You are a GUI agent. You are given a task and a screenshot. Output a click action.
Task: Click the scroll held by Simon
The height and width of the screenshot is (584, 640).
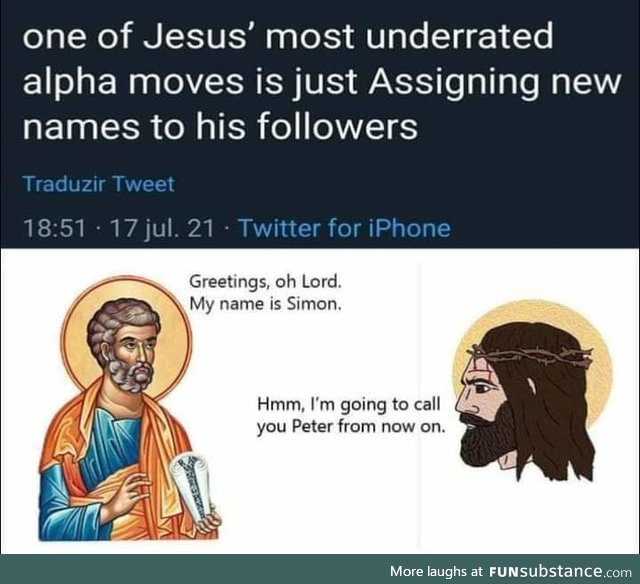[x=194, y=488]
